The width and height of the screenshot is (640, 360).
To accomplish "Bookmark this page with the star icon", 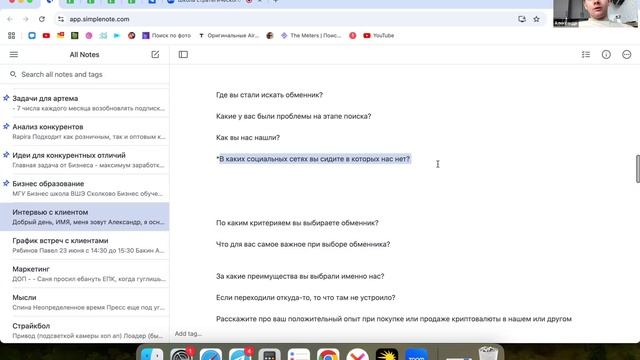I will click(x=536, y=19).
